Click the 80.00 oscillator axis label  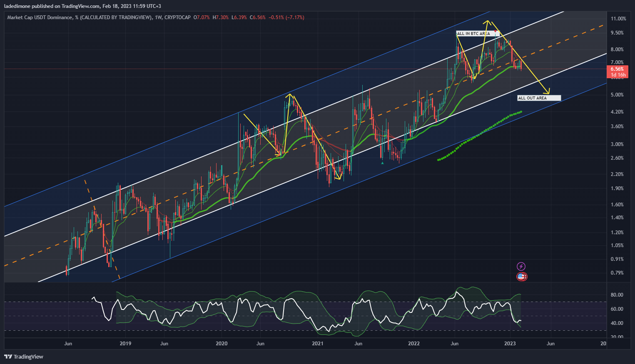coord(617,295)
